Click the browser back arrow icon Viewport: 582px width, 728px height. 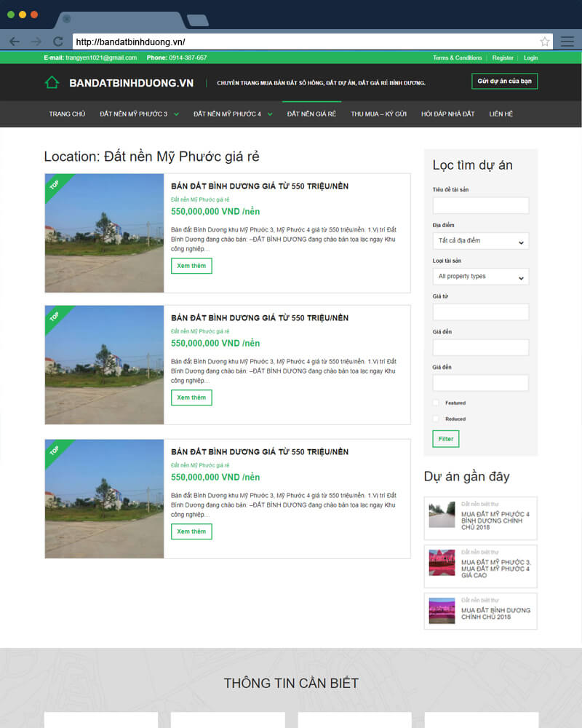[x=15, y=41]
